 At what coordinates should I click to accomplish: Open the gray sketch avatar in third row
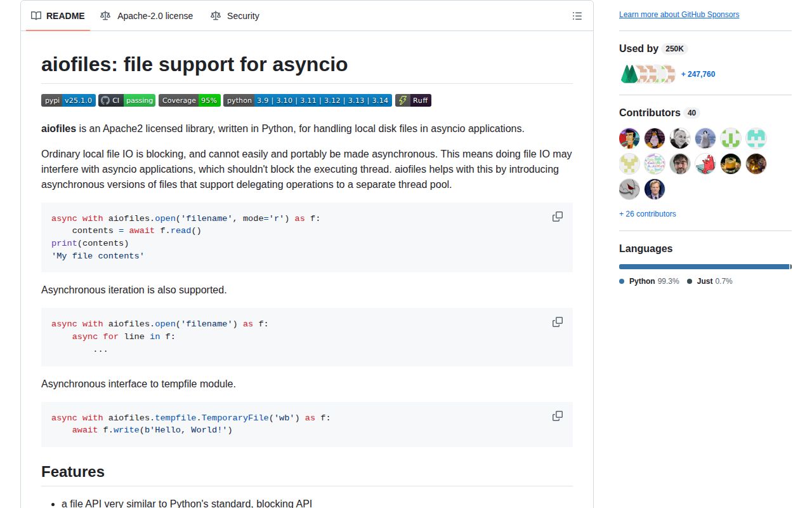click(629, 189)
